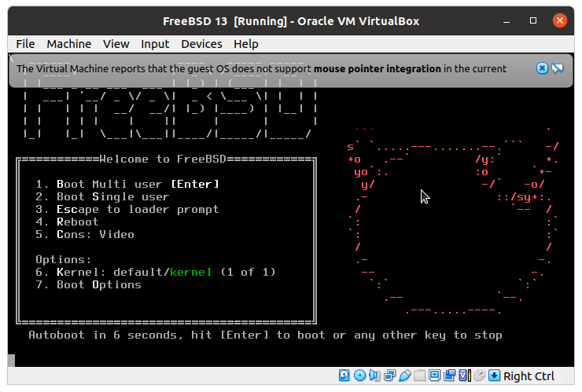Close the FreeBSD 13 VirtualBox window
The image size is (582, 392).
(x=560, y=20)
